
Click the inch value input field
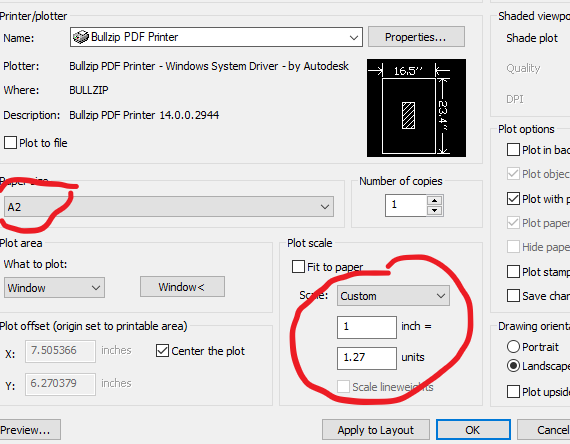(367, 327)
